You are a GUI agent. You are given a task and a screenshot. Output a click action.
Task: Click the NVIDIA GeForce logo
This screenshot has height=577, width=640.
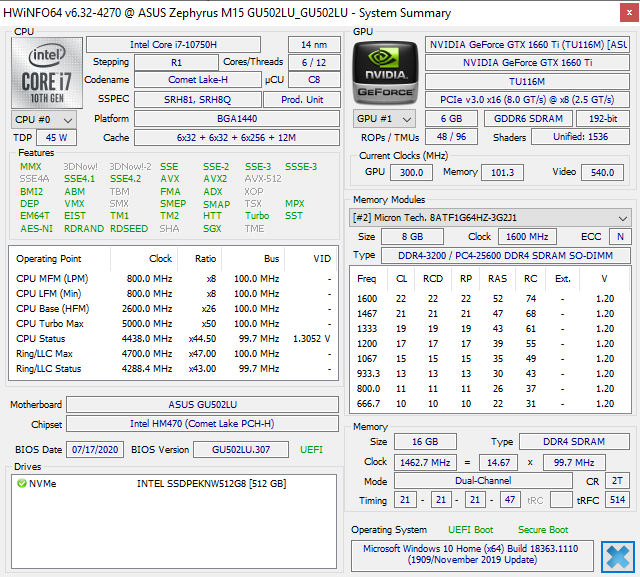385,73
